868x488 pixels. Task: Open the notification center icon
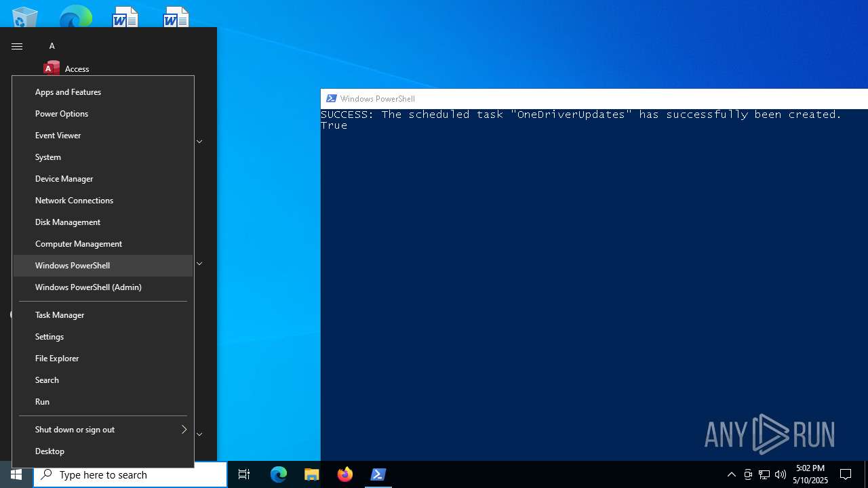coord(846,474)
